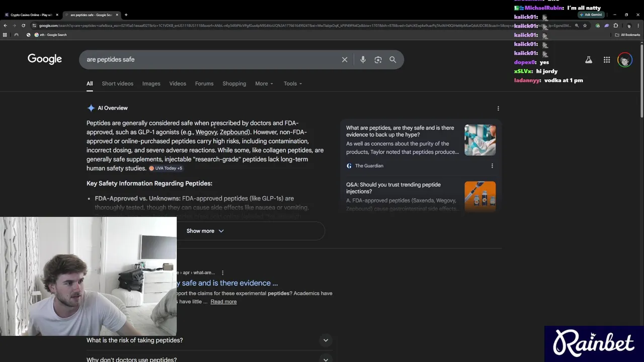
Task: Click the 'Zepbound' underlined term
Action: (234, 132)
